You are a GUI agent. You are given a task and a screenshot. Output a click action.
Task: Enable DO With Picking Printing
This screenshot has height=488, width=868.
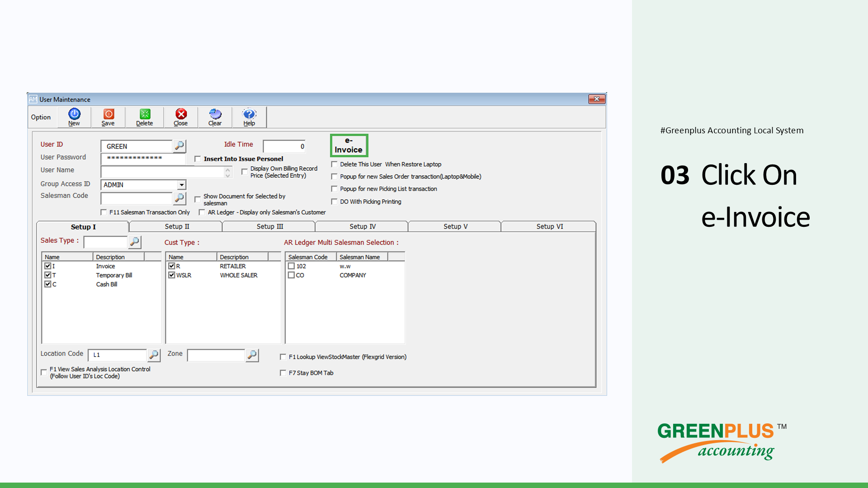pos(335,201)
